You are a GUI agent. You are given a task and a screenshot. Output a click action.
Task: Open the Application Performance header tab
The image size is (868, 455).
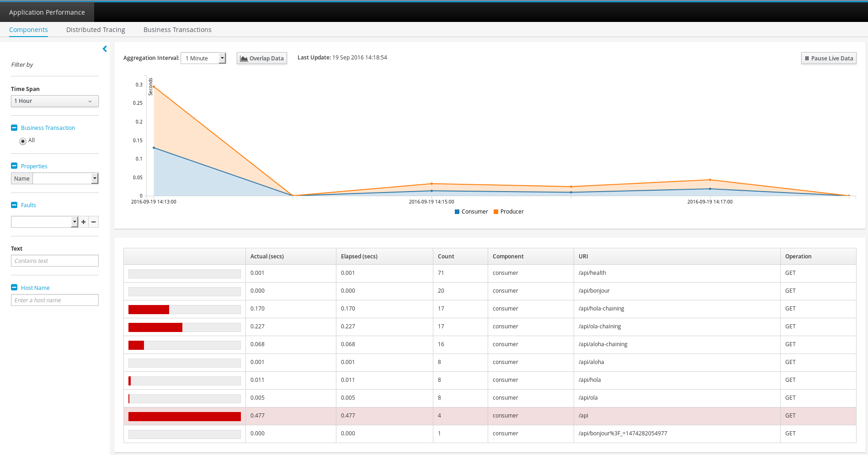[47, 12]
